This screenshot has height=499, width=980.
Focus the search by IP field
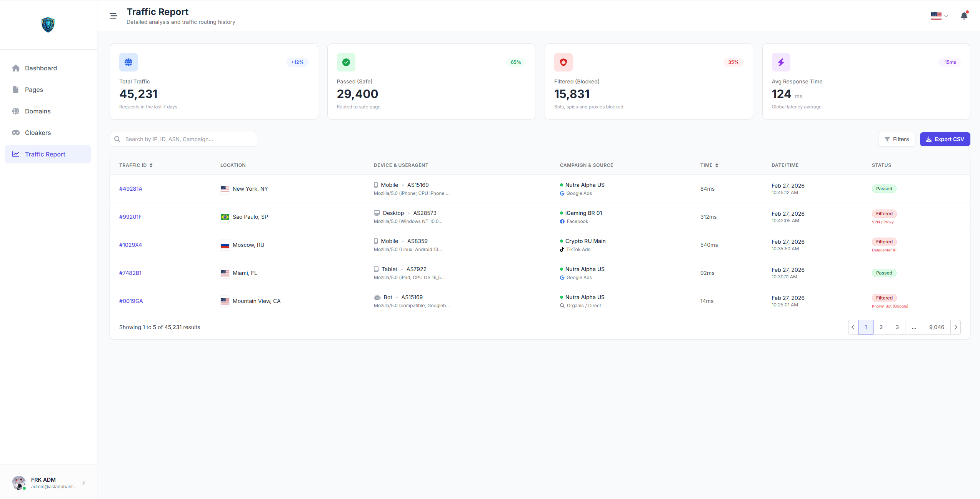tap(188, 139)
